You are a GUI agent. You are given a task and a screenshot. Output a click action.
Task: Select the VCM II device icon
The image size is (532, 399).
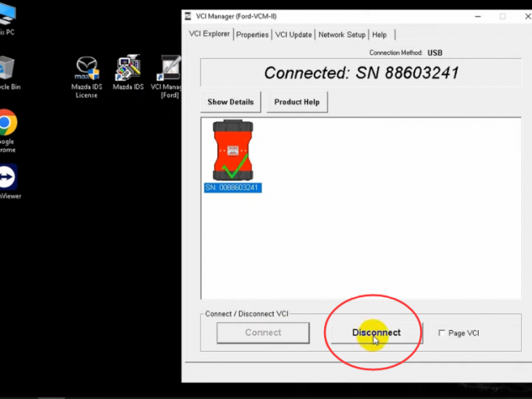(x=233, y=150)
